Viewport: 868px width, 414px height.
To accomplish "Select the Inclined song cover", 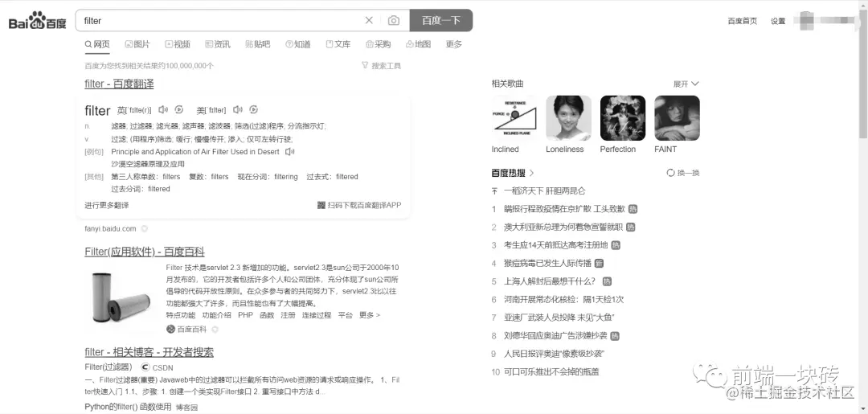I will (x=514, y=118).
